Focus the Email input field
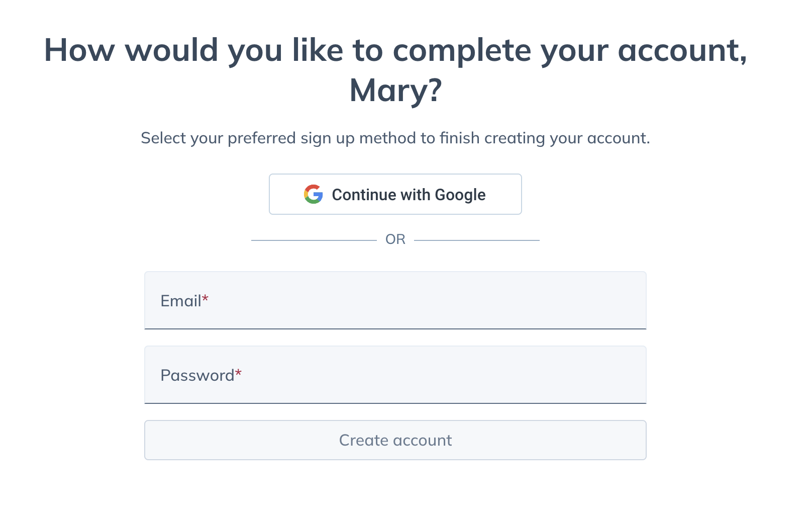This screenshot has width=812, height=509. coord(395,300)
